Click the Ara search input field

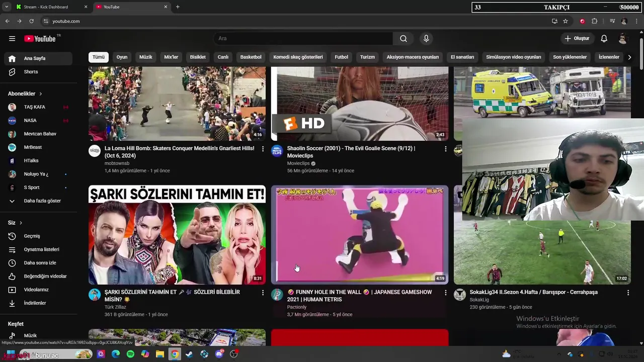pos(303,39)
